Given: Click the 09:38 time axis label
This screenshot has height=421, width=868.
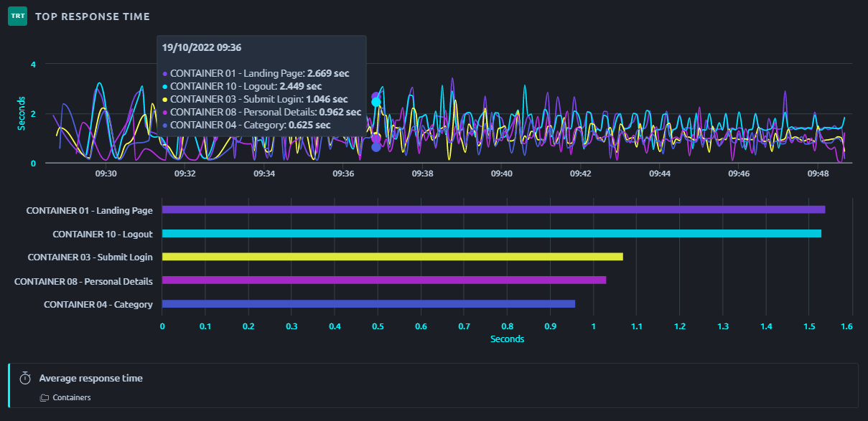Looking at the screenshot, I should [x=423, y=174].
